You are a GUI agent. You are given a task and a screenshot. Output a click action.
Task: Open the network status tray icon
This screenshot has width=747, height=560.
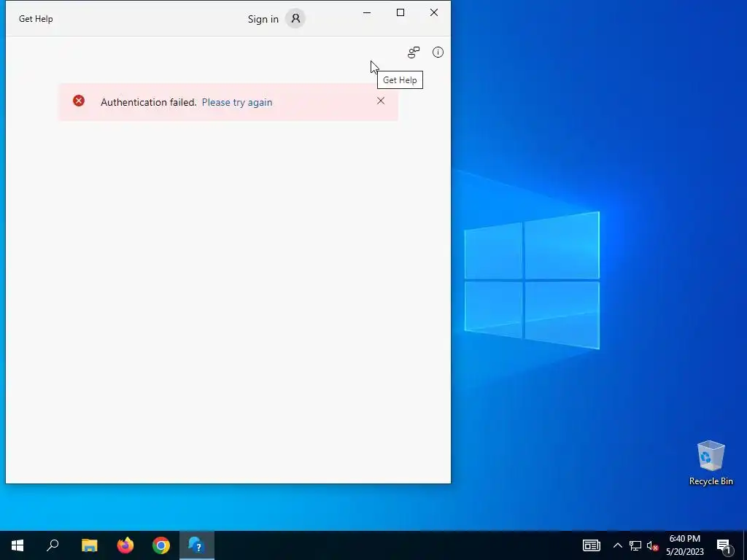(x=635, y=545)
